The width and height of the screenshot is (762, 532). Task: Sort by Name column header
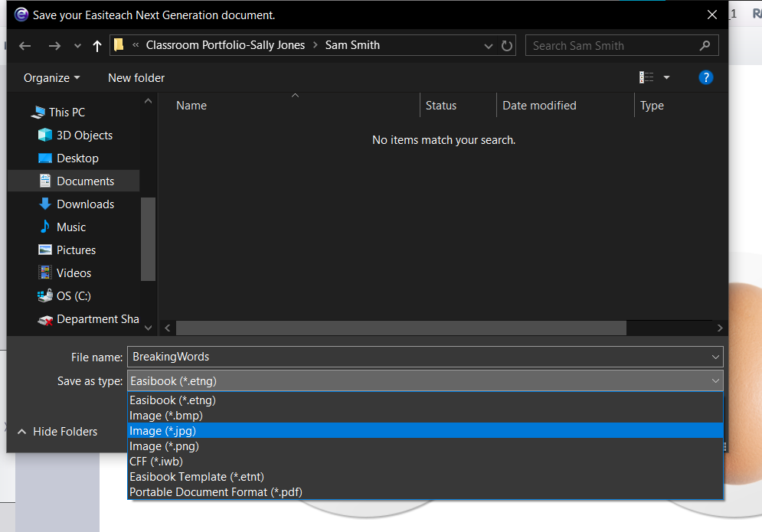(191, 106)
